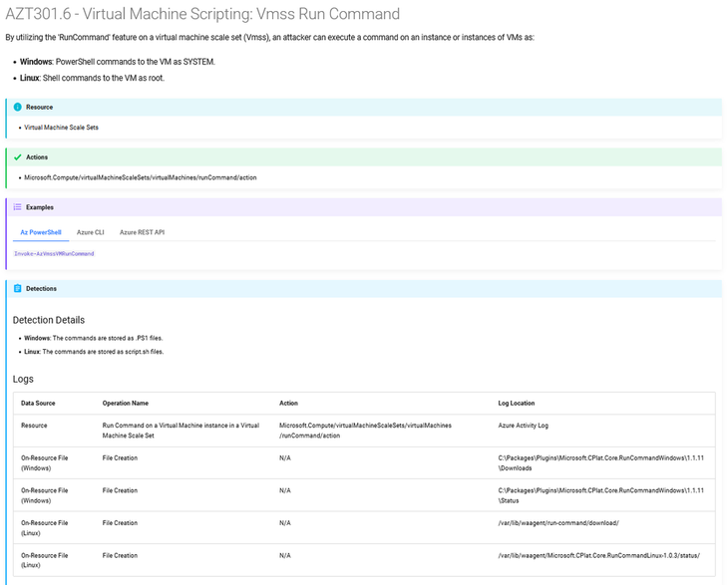Image resolution: width=728 pixels, height=585 pixels.
Task: Click the Data Source column header
Action: [38, 404]
